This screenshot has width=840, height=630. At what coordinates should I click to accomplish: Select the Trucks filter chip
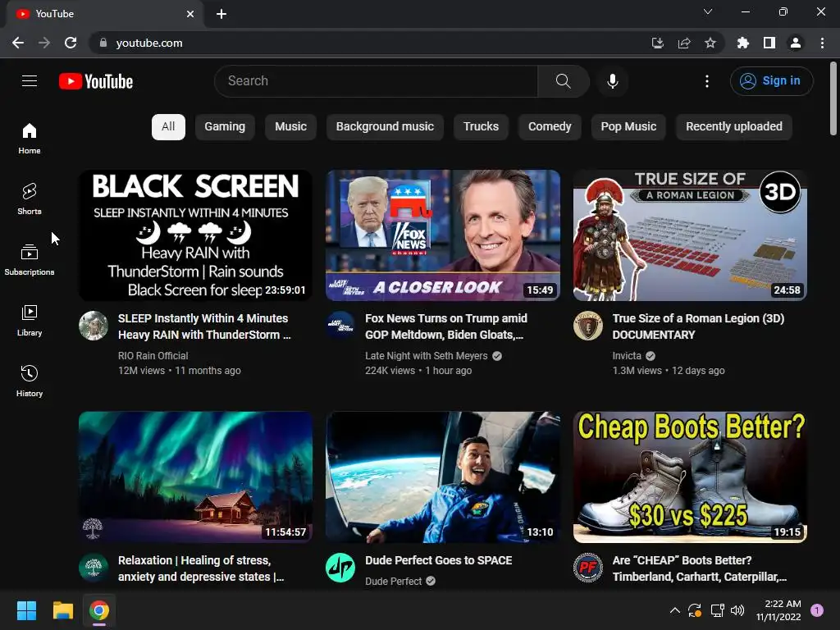point(481,127)
